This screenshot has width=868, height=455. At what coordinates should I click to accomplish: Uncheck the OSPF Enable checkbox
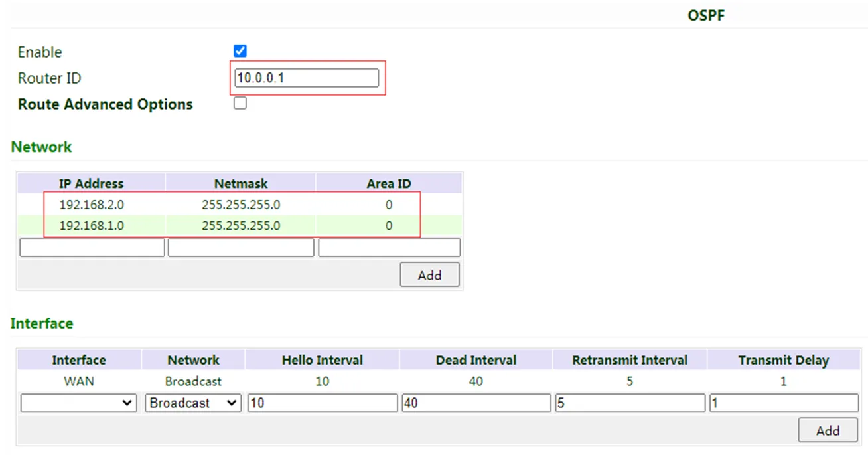(x=240, y=51)
